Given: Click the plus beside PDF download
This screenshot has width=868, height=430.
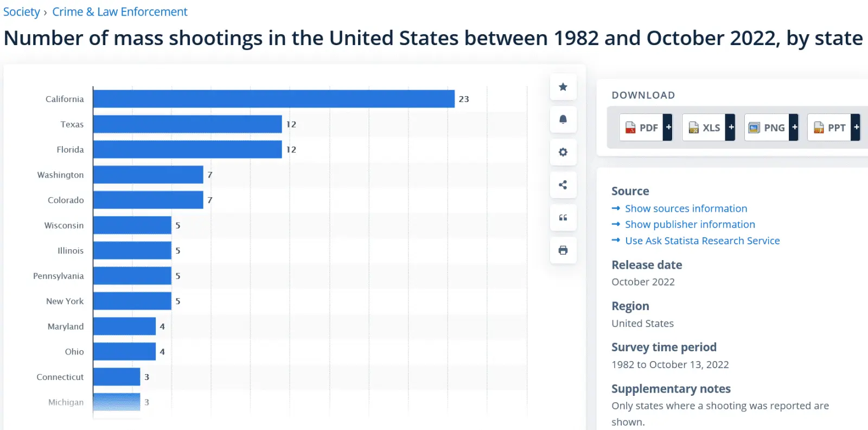Looking at the screenshot, I should [668, 127].
